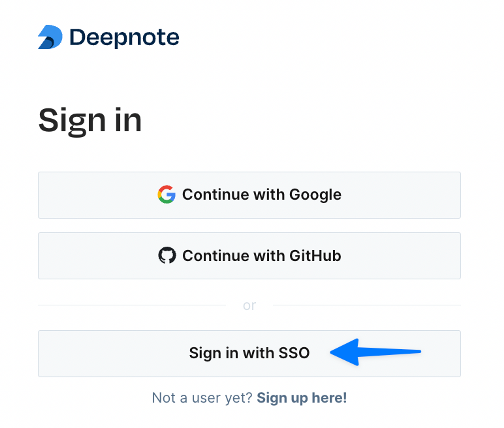Viewport: 504px width, 428px height.
Task: Click the Sign in heading
Action: tap(90, 121)
